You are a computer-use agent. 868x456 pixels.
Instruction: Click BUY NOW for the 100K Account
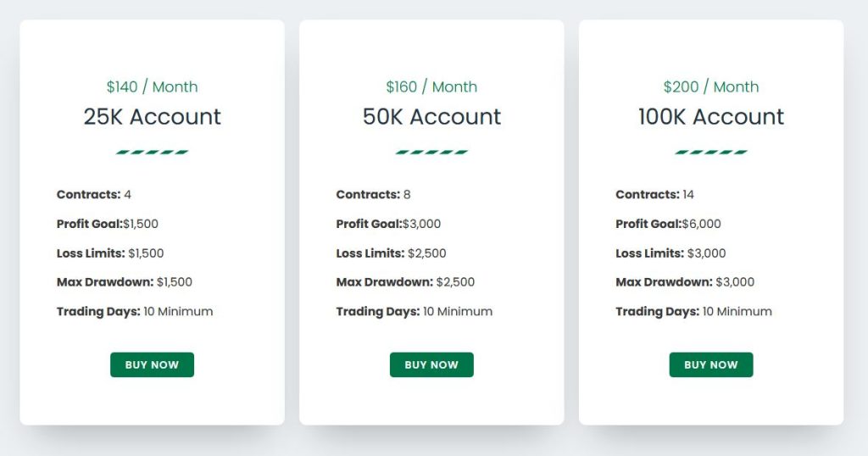(711, 364)
